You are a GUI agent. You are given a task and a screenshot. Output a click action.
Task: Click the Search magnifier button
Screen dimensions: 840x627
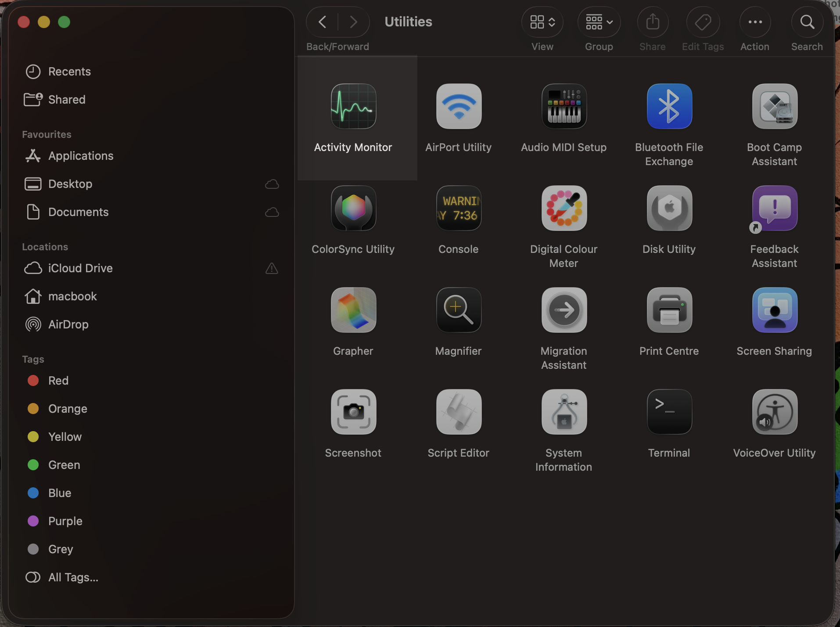[807, 22]
